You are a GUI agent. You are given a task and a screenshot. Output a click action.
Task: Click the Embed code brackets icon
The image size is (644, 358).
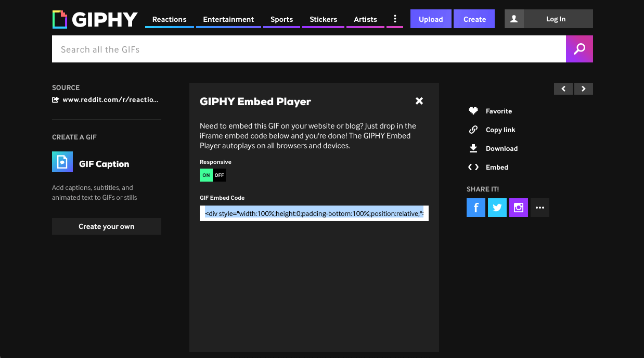point(473,167)
